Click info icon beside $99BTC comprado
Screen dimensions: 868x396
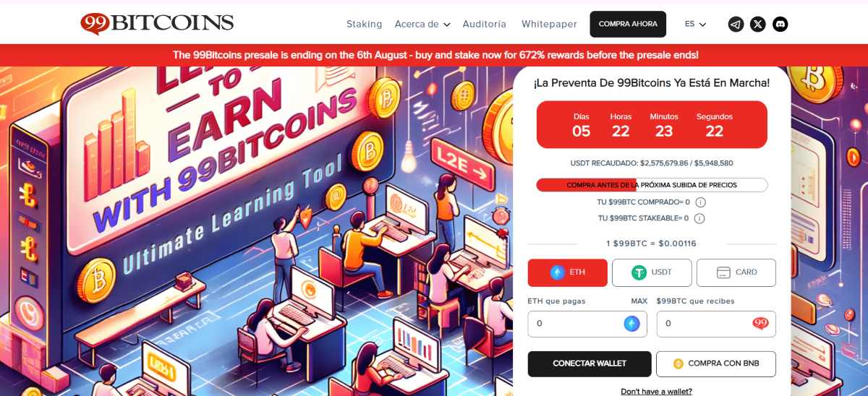coord(700,202)
